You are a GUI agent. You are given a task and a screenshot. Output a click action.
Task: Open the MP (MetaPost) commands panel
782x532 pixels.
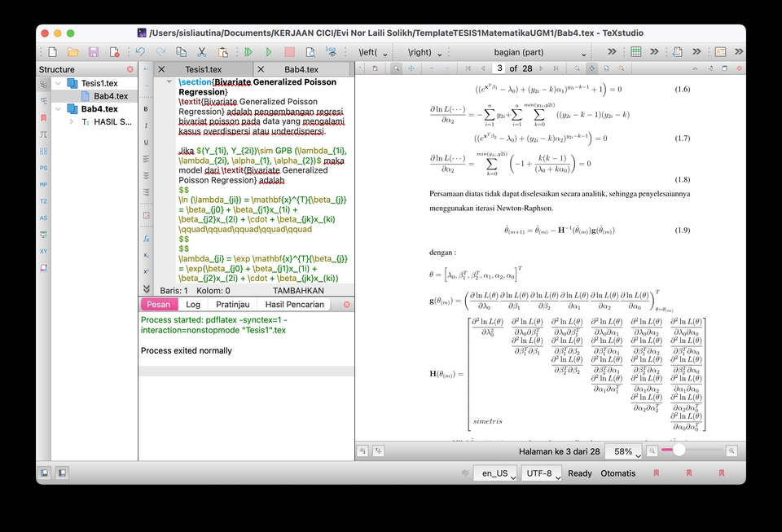click(43, 184)
